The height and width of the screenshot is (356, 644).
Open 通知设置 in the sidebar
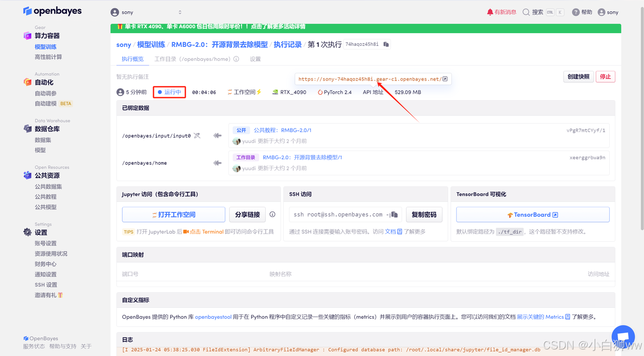tap(46, 274)
